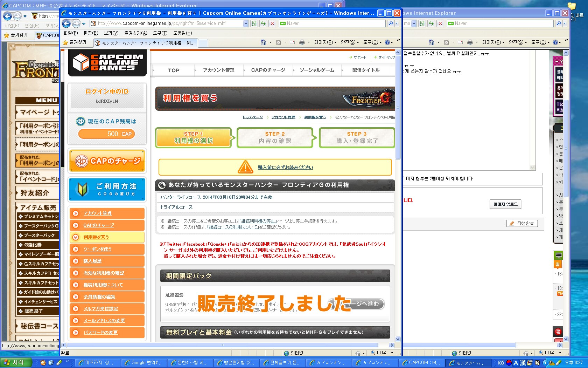Expand the 안전(S) dropdown in the frontmost window
Image resolution: width=588 pixels, height=368 pixels.
[350, 42]
